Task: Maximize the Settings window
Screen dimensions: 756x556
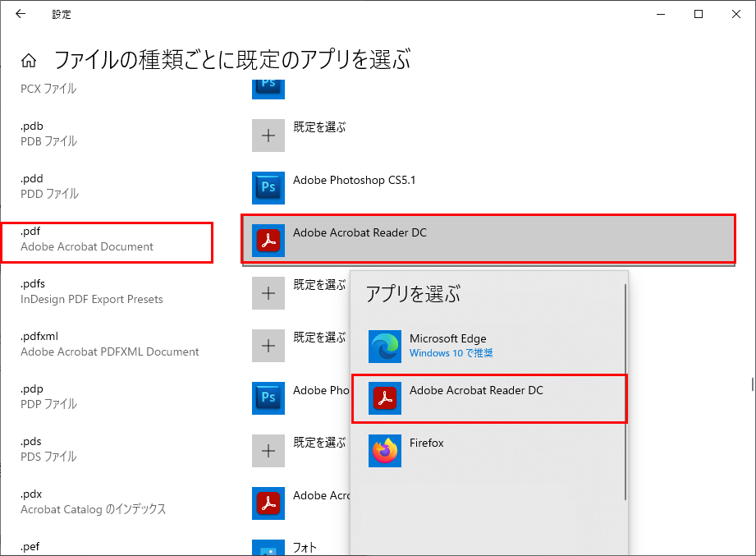Action: [699, 14]
